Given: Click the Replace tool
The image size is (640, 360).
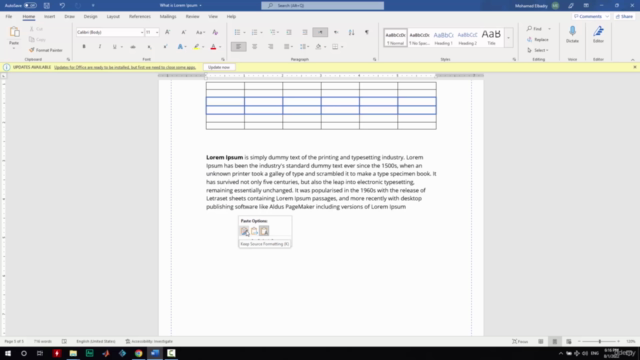Looking at the screenshot, I should click(538, 40).
